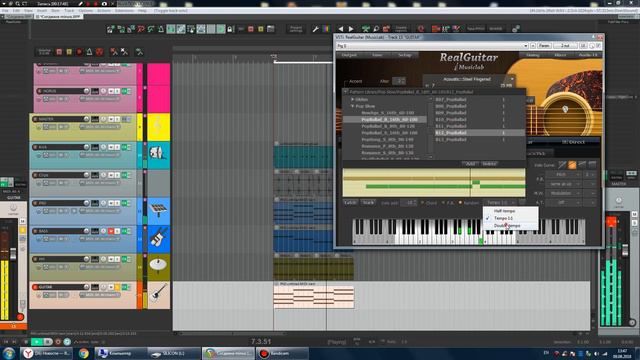Toggle the P.B. checkbox in RealGuitar
Viewport: 640px width, 360px height.
444,203
